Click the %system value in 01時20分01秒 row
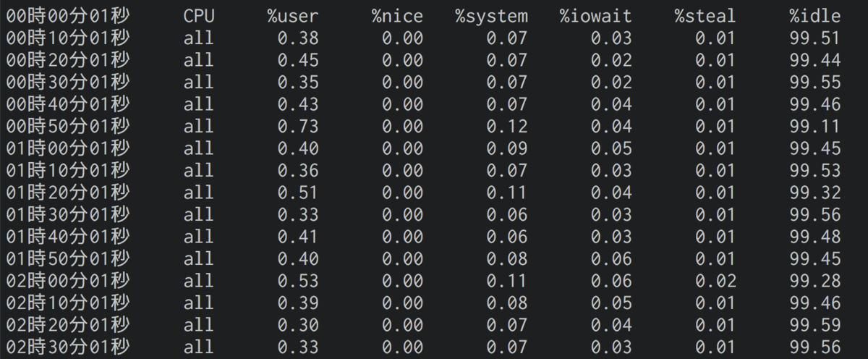Viewport: 868px width, 359px height. point(507,193)
